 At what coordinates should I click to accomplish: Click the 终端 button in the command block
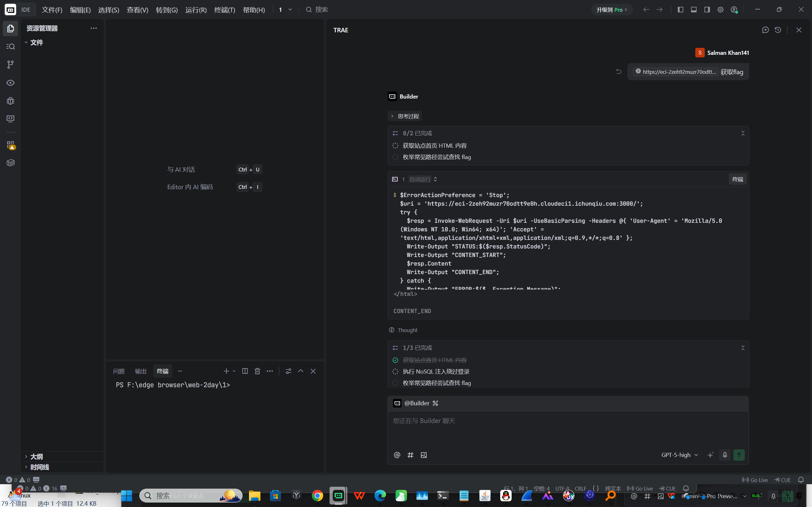[x=737, y=179]
